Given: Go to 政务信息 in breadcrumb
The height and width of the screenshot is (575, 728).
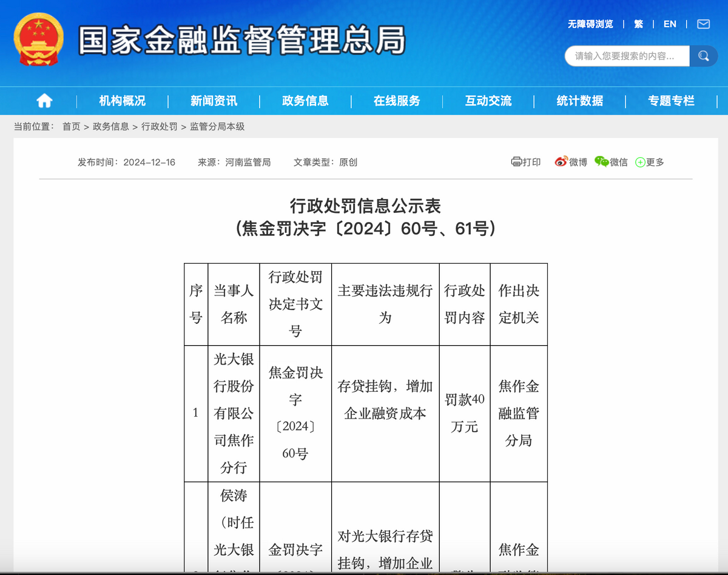Looking at the screenshot, I should point(110,126).
